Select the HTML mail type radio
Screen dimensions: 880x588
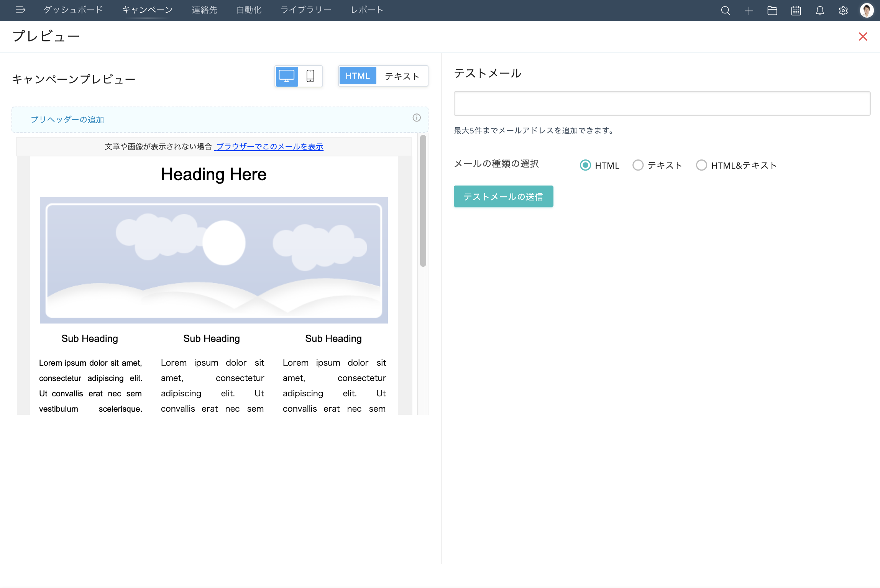pos(585,165)
